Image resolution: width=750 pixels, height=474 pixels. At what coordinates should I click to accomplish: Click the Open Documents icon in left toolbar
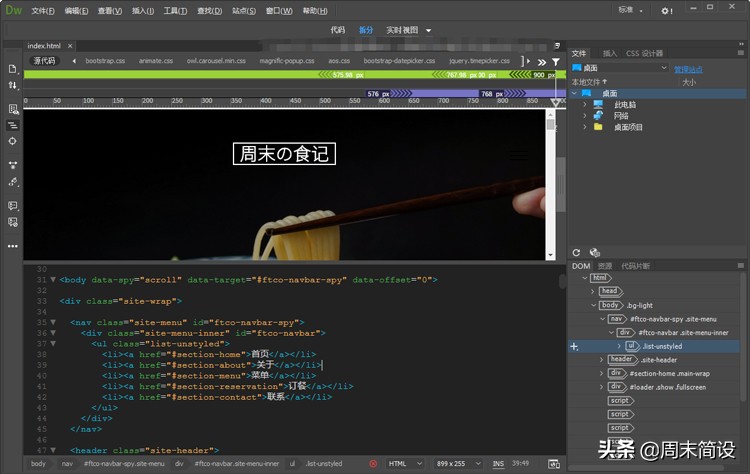pyautogui.click(x=13, y=68)
